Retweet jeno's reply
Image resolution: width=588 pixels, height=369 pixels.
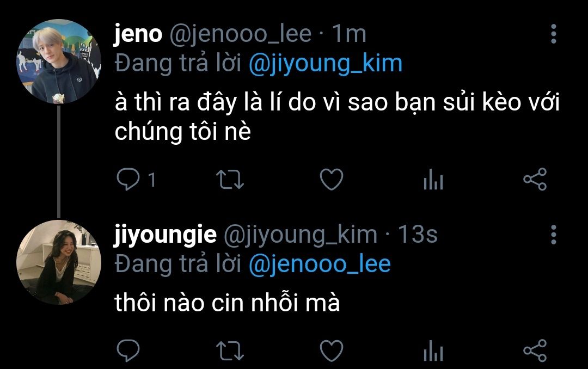pos(230,180)
